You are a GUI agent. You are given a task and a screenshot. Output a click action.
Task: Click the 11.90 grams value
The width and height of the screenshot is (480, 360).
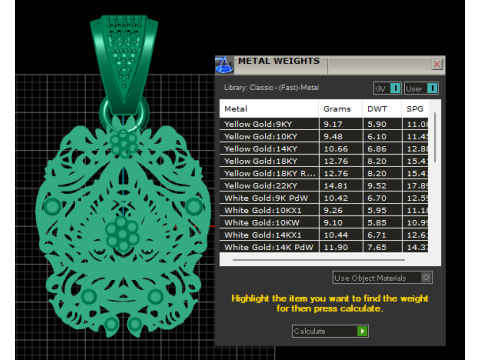[x=336, y=247]
